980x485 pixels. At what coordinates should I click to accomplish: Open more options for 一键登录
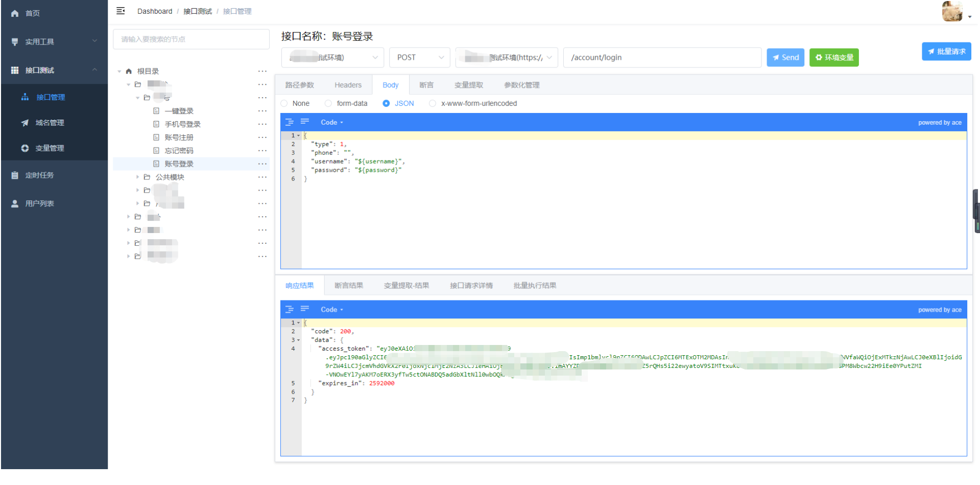(x=262, y=111)
